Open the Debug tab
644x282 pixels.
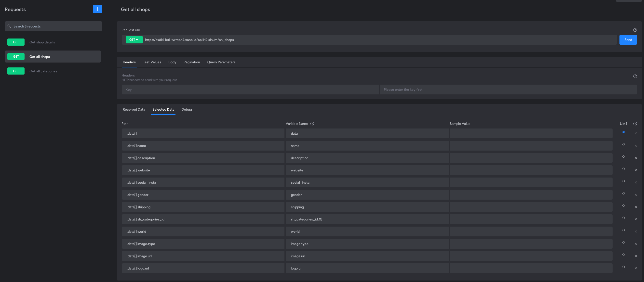[187, 109]
